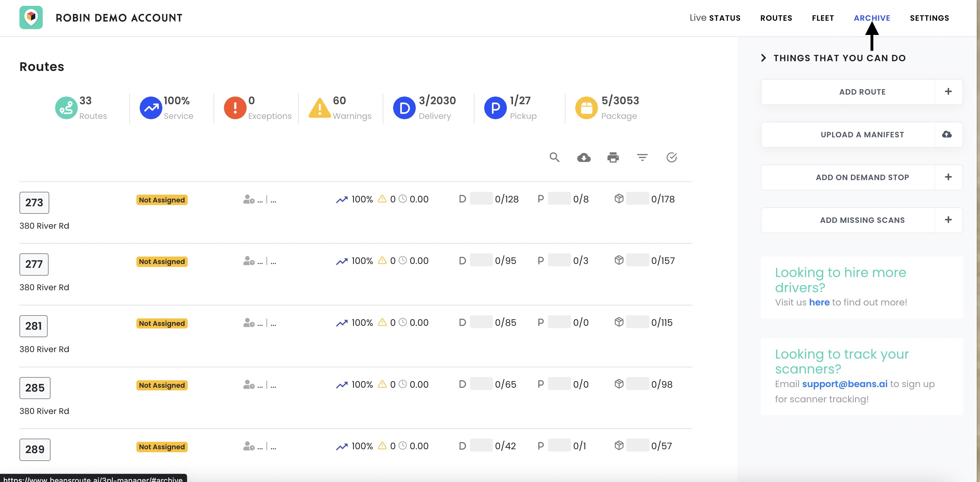This screenshot has height=482, width=980.
Task: Click driver assignment icon on route 273
Action: tap(249, 199)
